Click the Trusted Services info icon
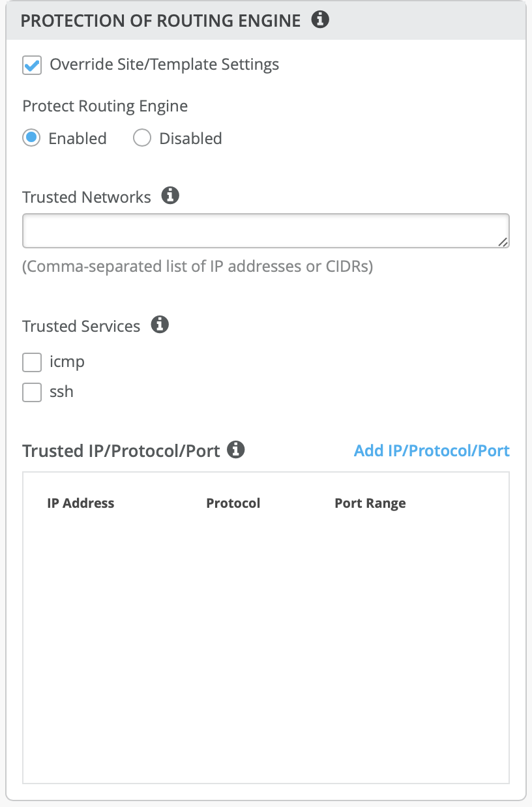This screenshot has width=532, height=807. pos(160,325)
